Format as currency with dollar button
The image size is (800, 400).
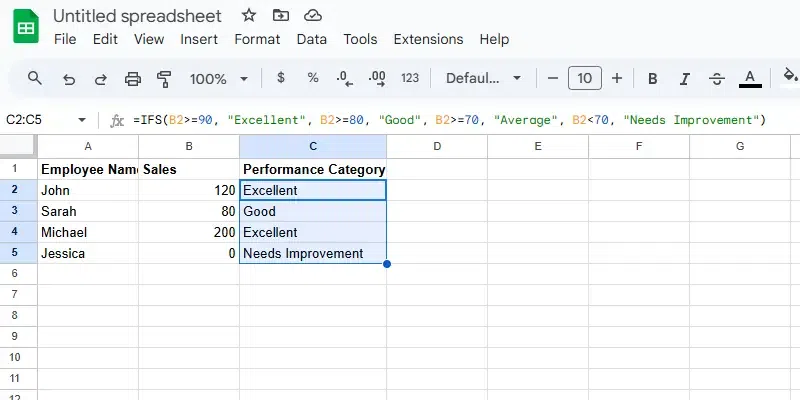[x=281, y=78]
